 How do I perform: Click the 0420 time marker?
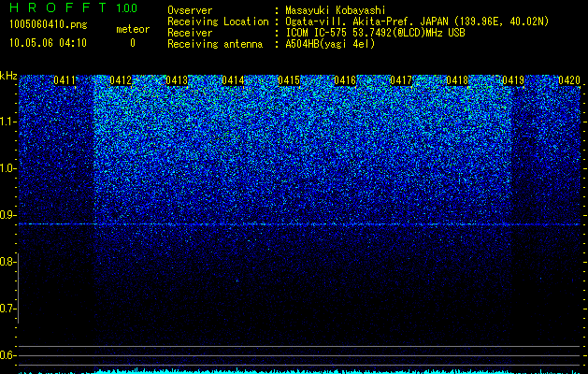coord(569,80)
